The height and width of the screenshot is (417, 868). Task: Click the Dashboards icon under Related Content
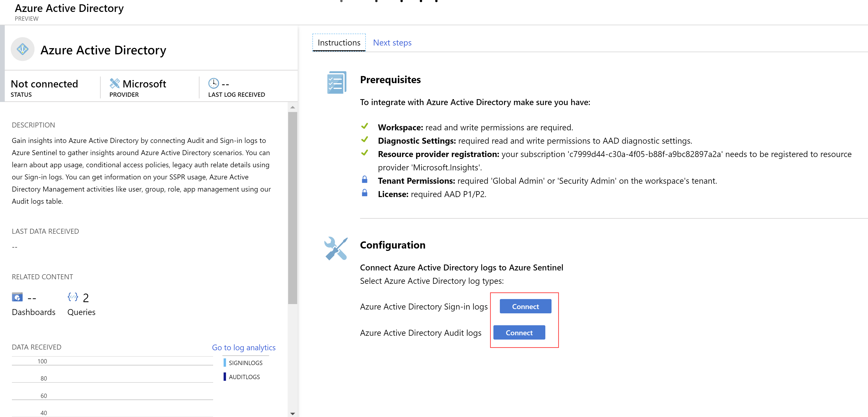[17, 297]
